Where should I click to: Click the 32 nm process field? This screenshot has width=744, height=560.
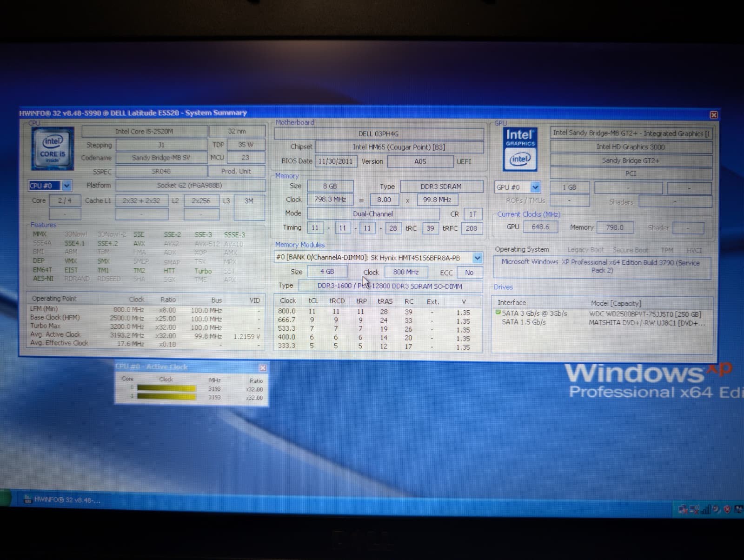click(237, 132)
